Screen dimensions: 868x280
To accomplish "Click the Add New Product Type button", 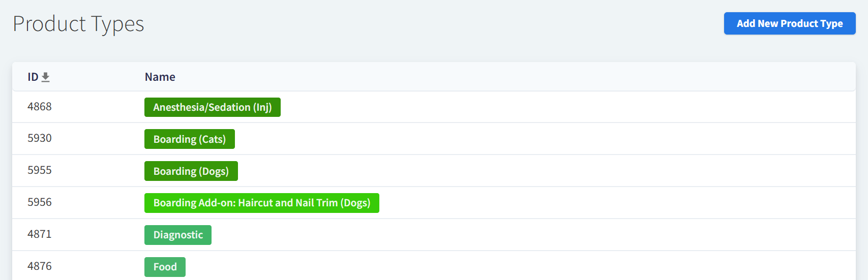I will pyautogui.click(x=789, y=23).
